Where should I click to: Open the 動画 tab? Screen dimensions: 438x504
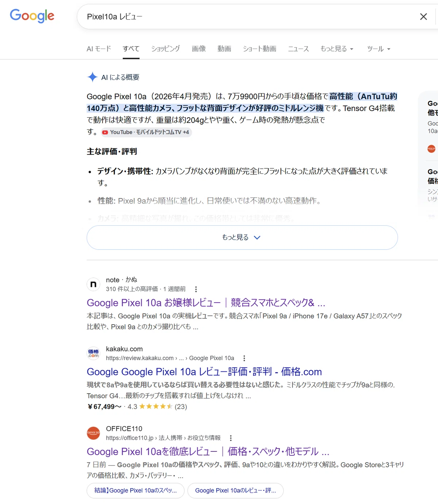click(x=224, y=49)
